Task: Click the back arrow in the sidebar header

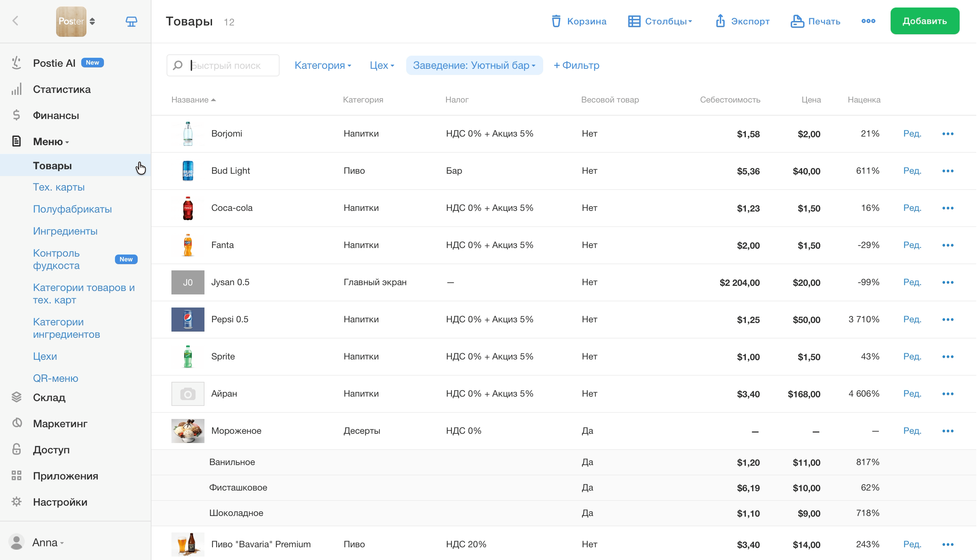Action: (15, 21)
